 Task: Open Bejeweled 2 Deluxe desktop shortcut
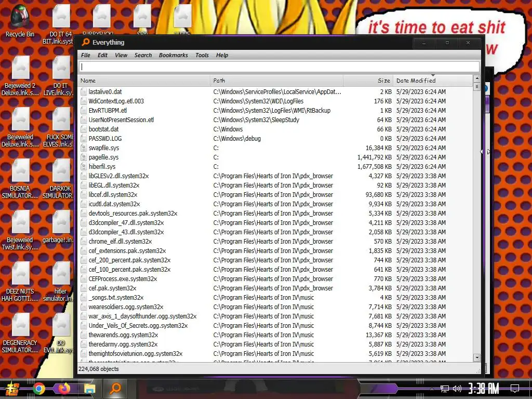[x=20, y=76]
